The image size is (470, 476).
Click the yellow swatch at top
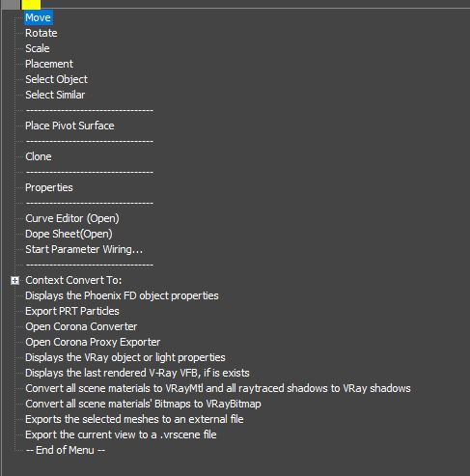(x=31, y=4)
